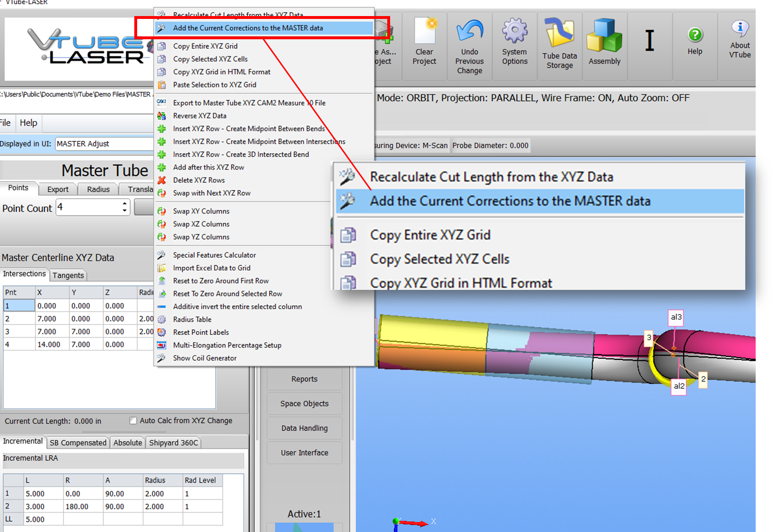Click Paste Selection to XYZ Grid icon

(162, 85)
